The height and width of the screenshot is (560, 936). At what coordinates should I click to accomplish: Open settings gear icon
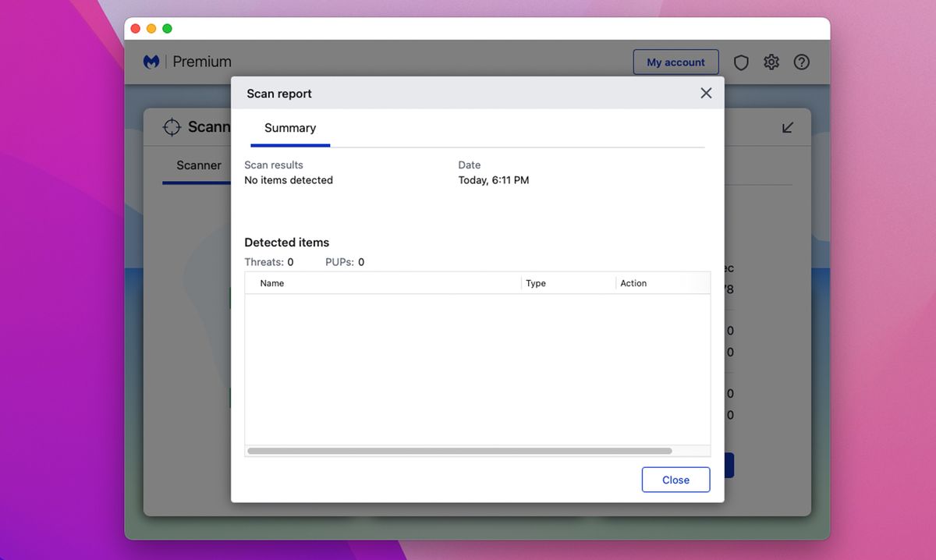tap(771, 62)
